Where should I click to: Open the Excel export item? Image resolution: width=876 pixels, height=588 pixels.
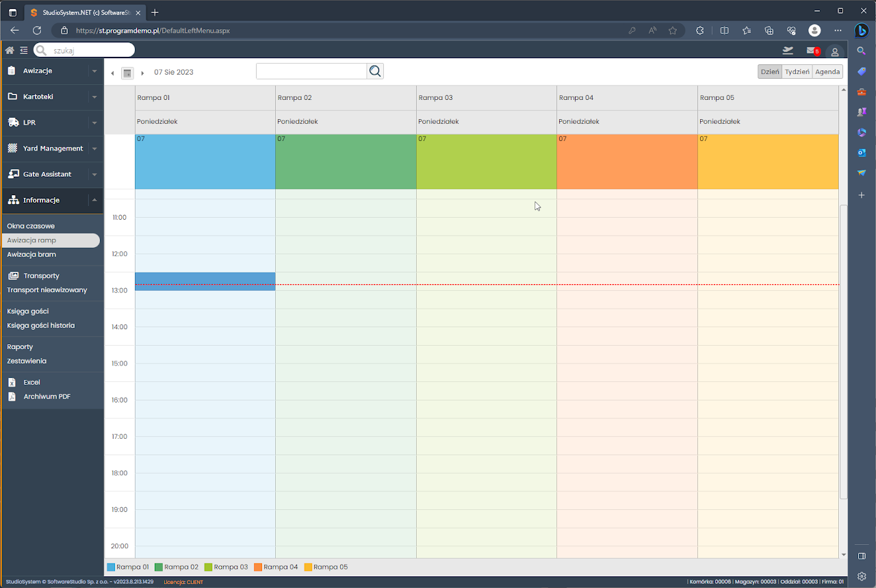pos(31,383)
